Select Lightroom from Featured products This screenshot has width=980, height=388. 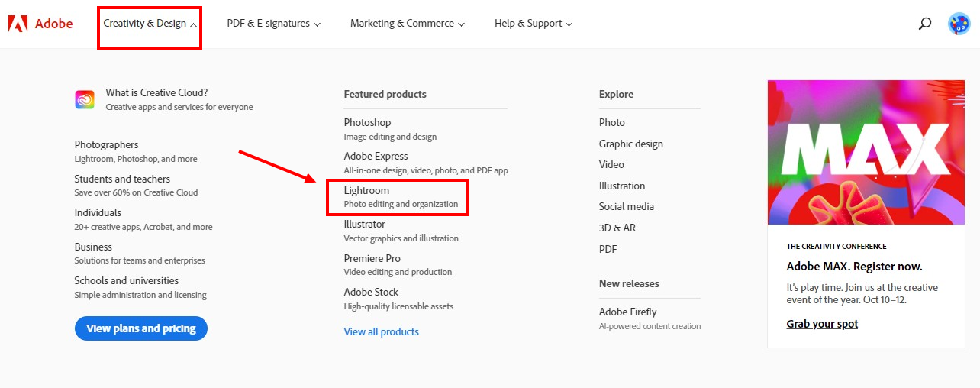366,190
